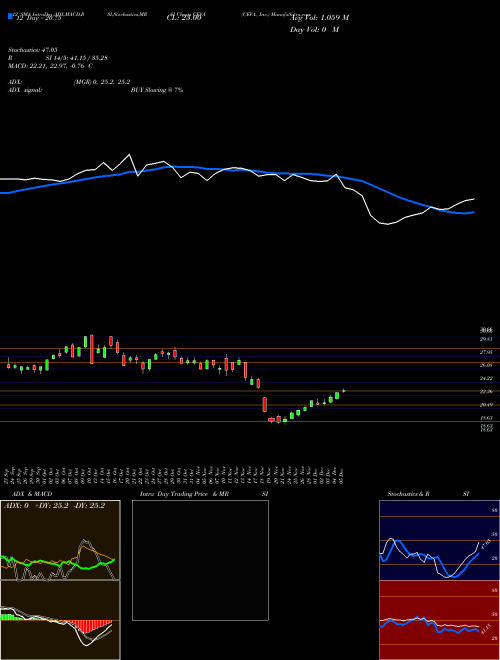Click the 27.95 price axis label

(486, 352)
